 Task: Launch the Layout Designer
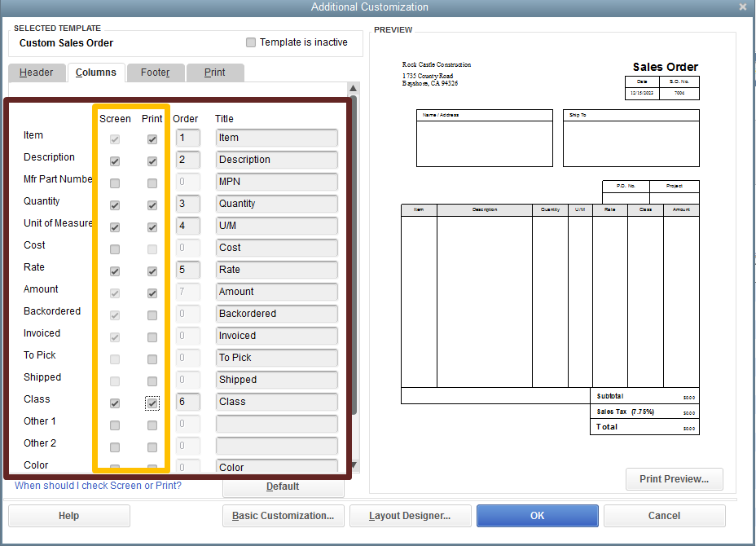410,516
